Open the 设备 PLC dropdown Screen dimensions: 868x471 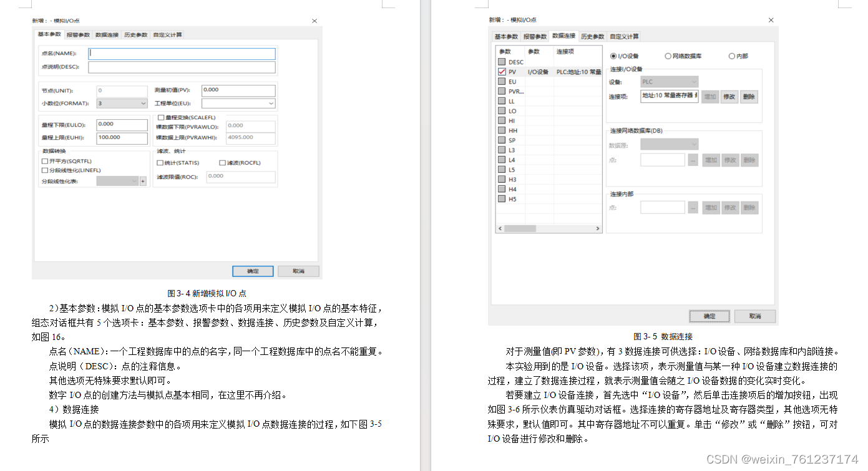pyautogui.click(x=670, y=82)
